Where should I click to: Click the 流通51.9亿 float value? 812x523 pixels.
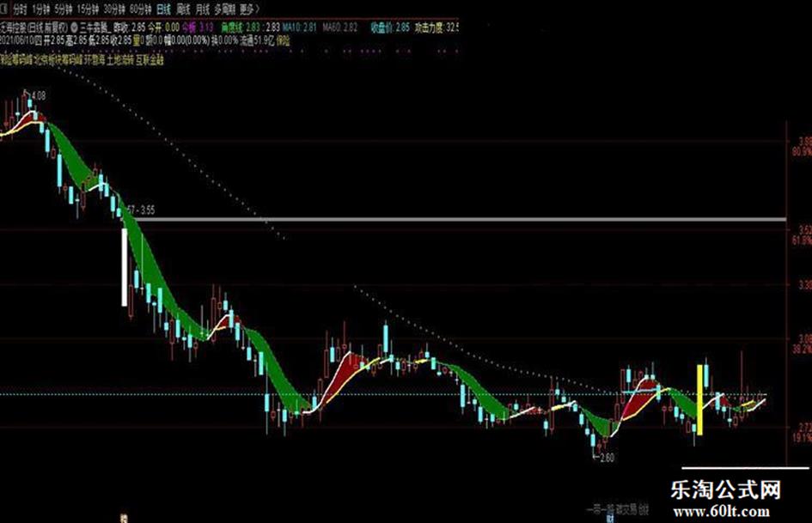coord(258,40)
